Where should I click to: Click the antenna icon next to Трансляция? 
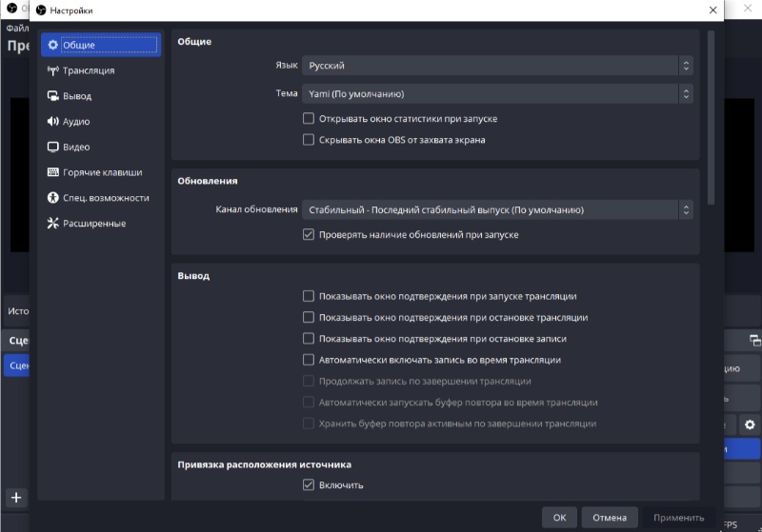pos(53,70)
